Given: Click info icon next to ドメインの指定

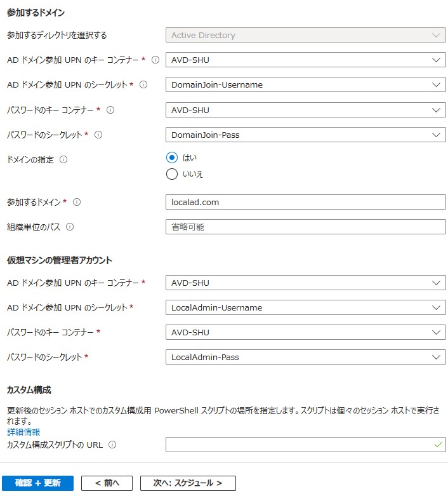Looking at the screenshot, I should click(63, 159).
